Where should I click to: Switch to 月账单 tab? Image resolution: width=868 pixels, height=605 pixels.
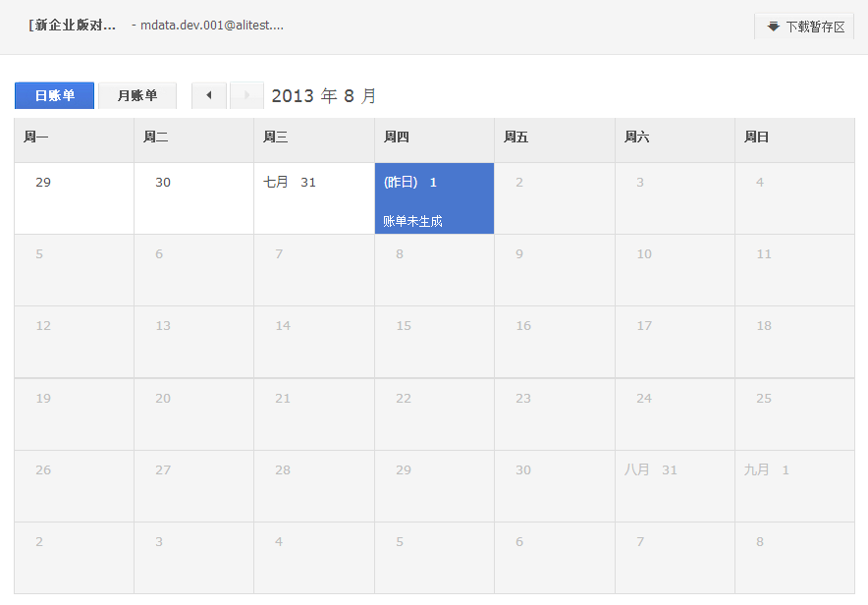pyautogui.click(x=137, y=95)
